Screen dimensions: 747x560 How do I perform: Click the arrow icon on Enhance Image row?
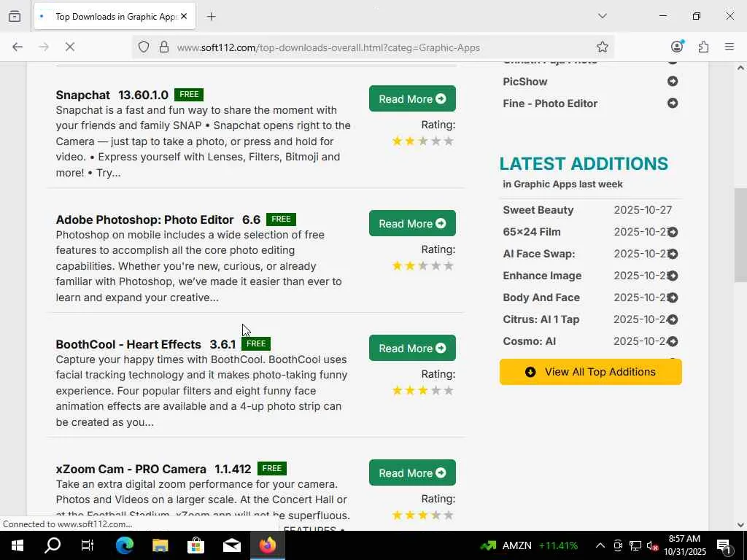point(672,276)
